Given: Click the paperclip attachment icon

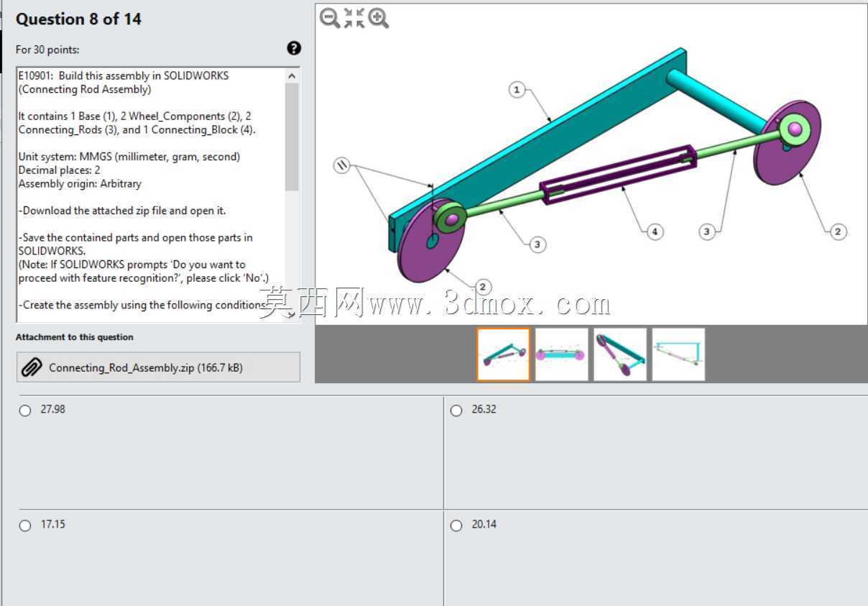Looking at the screenshot, I should click(x=31, y=367).
